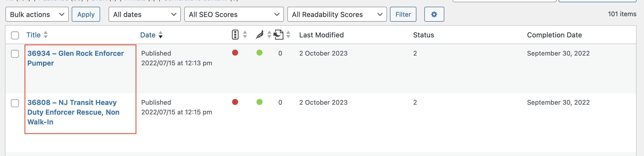The height and width of the screenshot is (156, 644).
Task: Sort posts by the Title column header
Action: coord(34,35)
